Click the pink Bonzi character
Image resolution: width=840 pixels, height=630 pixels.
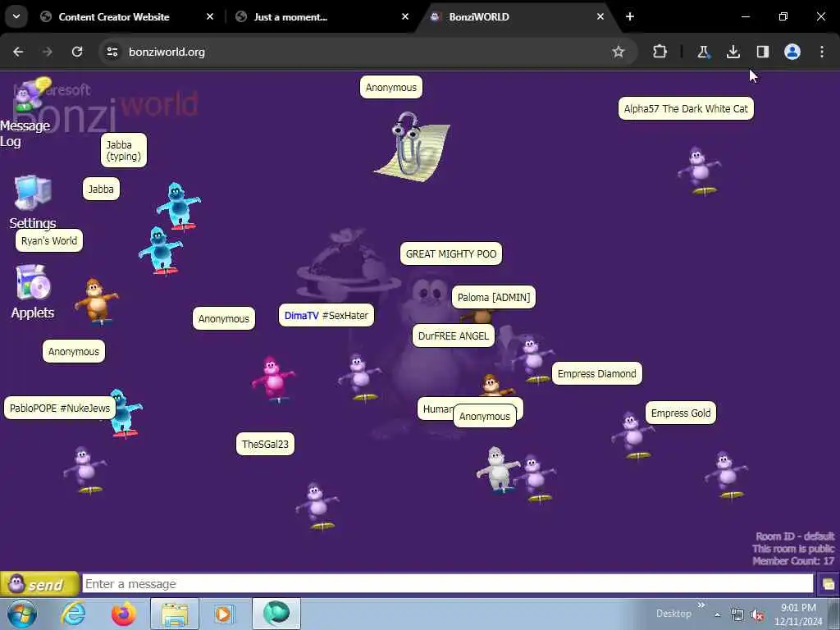[273, 380]
